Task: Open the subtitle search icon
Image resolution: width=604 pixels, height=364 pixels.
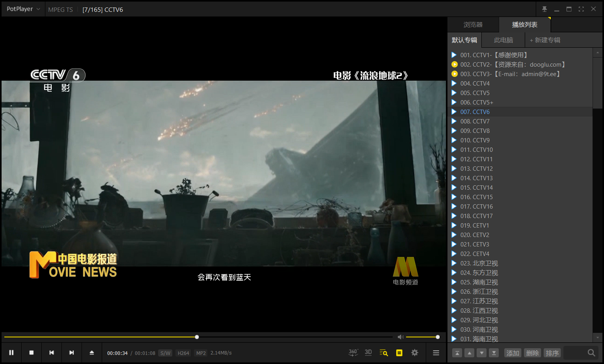Action: [x=384, y=353]
